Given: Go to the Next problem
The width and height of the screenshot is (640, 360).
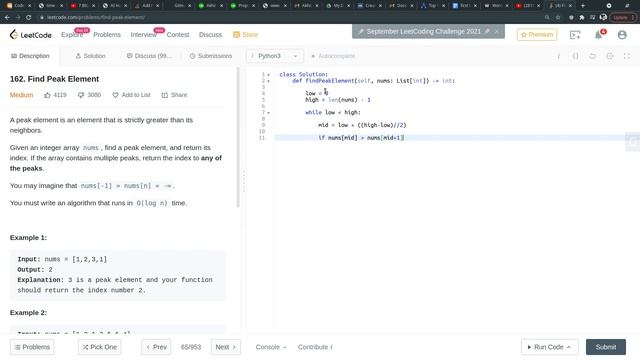Looking at the screenshot, I should (226, 347).
